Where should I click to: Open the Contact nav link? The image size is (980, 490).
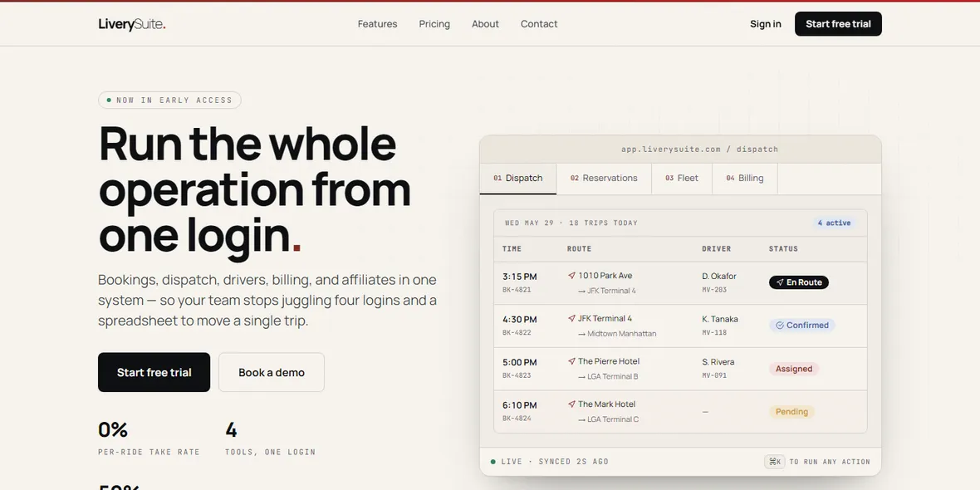(x=539, y=24)
